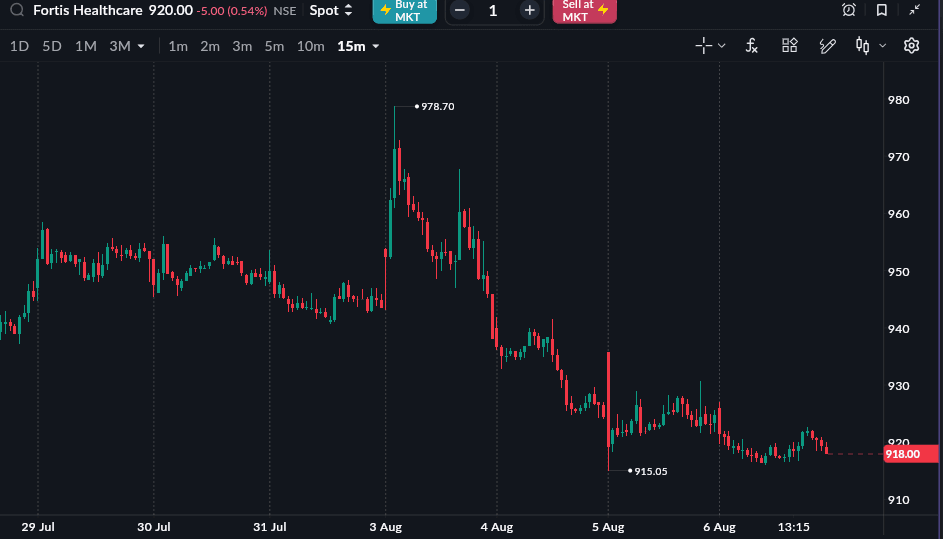Collapse the chart from fullscreen view
The image size is (943, 539).
(x=915, y=10)
